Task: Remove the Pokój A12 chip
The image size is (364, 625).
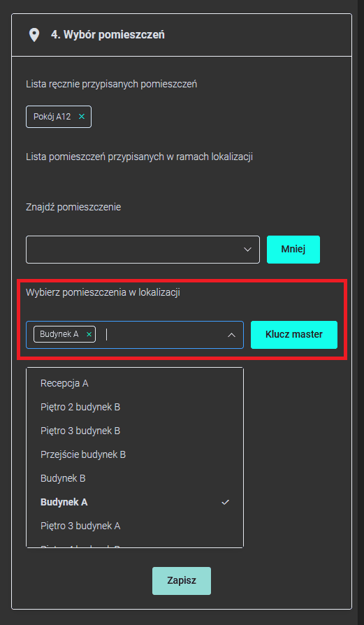Action: [82, 116]
